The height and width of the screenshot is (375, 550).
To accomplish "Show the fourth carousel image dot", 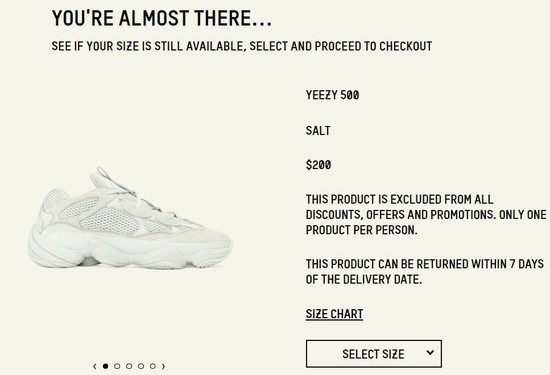I will 141,366.
